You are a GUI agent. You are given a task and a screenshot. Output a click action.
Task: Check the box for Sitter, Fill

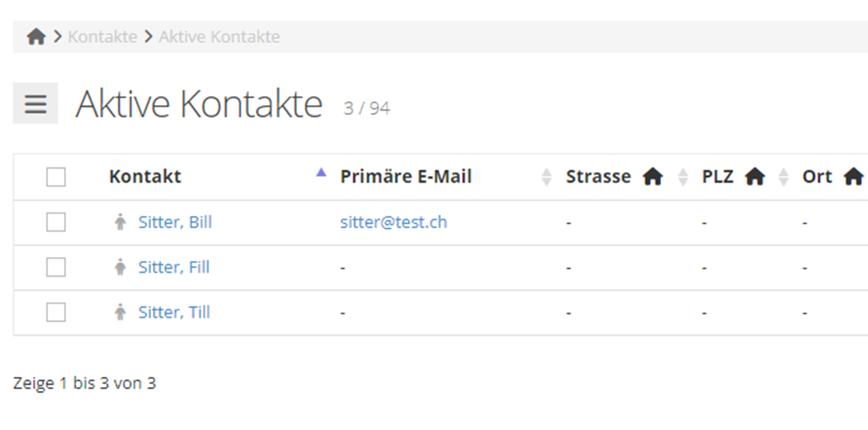[56, 268]
